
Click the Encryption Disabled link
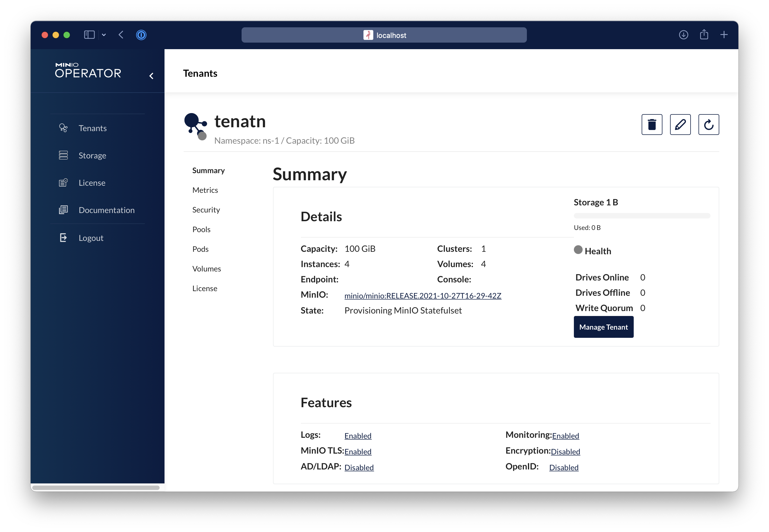pos(565,452)
